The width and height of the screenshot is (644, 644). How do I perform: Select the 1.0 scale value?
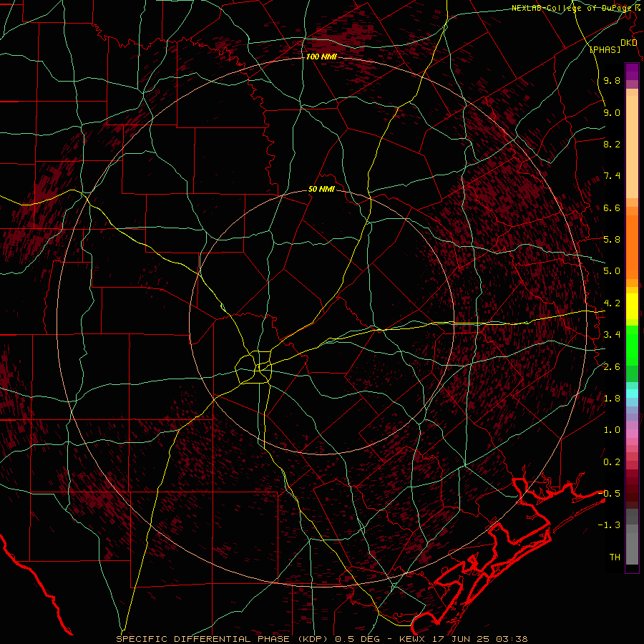tap(612, 430)
